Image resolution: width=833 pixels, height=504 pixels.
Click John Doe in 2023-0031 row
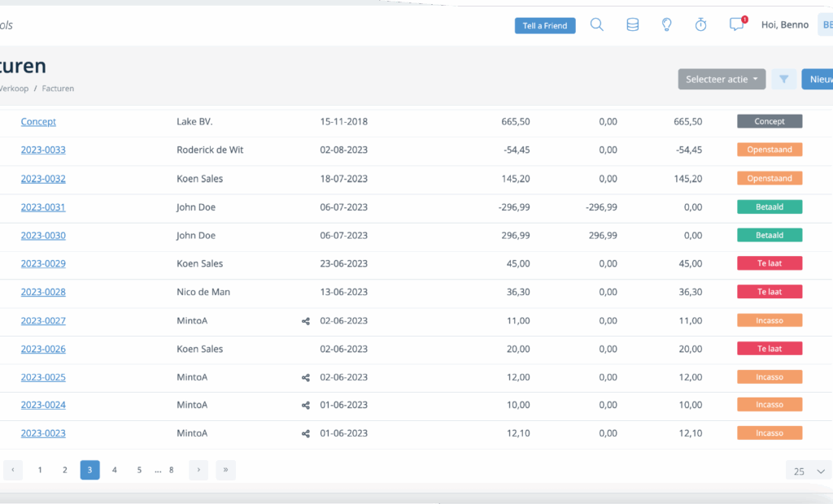coord(196,207)
